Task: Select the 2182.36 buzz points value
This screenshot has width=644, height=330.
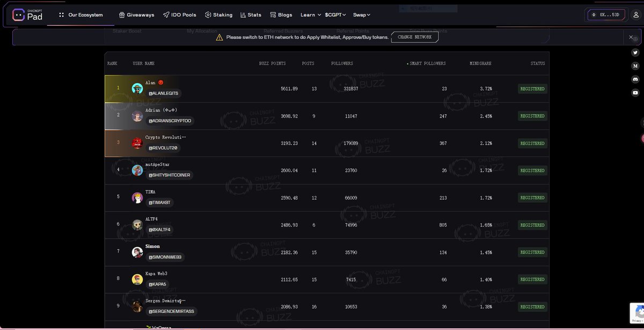Action: click(289, 252)
